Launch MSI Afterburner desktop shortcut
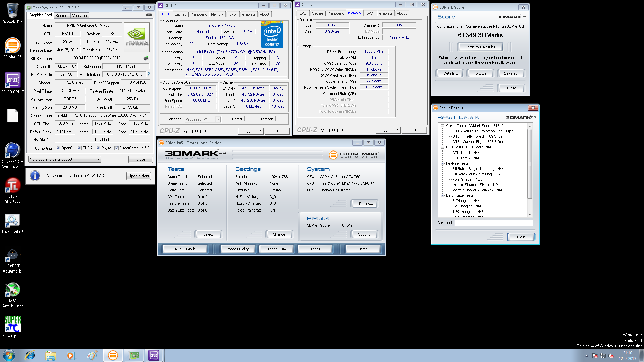Image resolution: width=644 pixels, height=362 pixels. coord(12,295)
